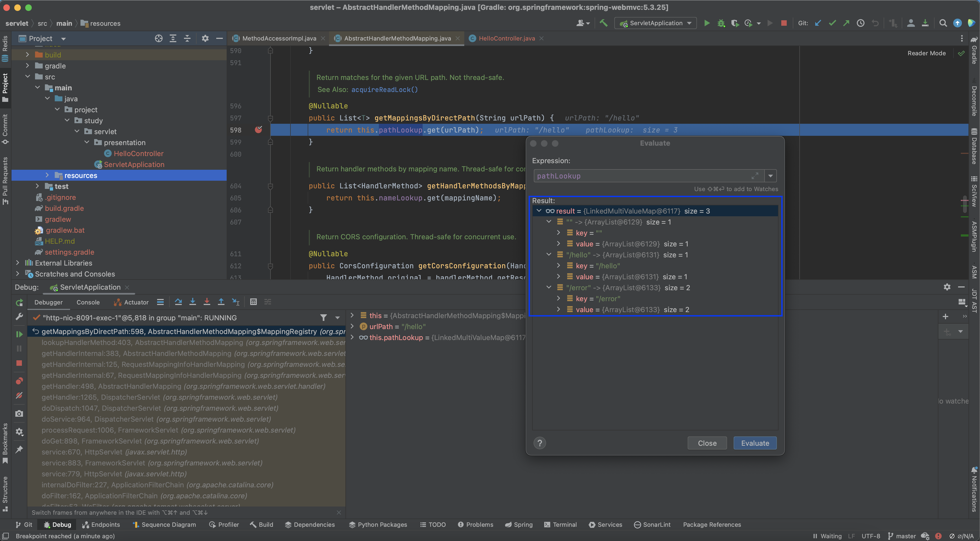Toggle Mute Breakpoints in debug sidebar
The image size is (980, 541).
tap(19, 395)
